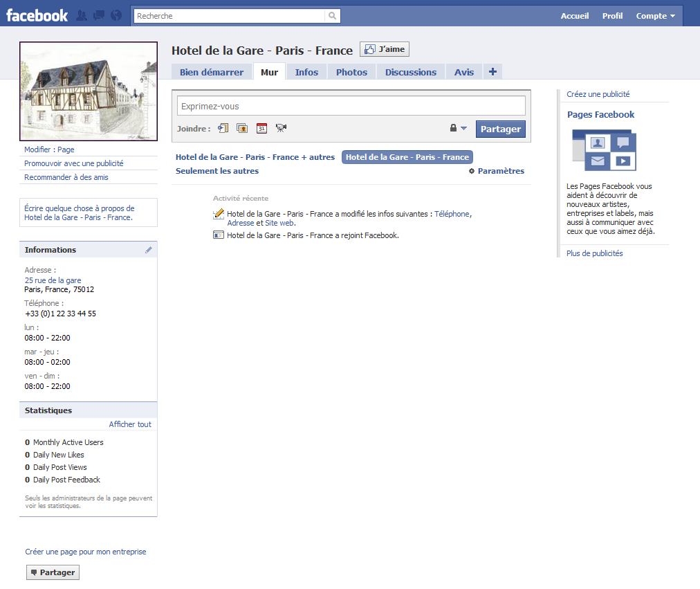Click Plus de publicités link
This screenshot has height=589, width=700.
coord(595,253)
